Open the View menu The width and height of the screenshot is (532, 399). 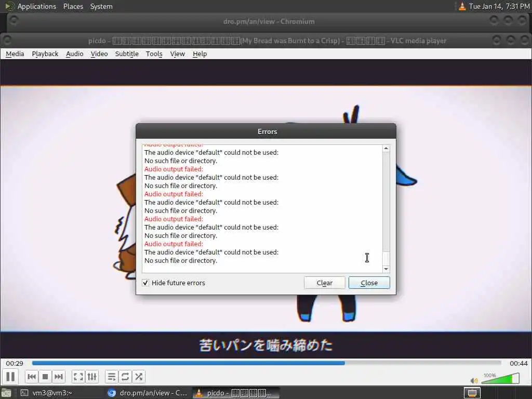[178, 54]
